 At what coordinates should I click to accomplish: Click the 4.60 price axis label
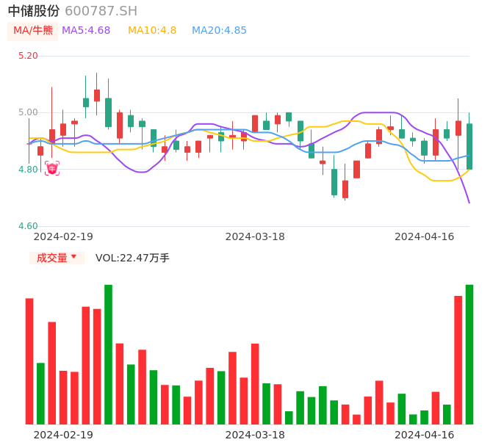tap(28, 226)
